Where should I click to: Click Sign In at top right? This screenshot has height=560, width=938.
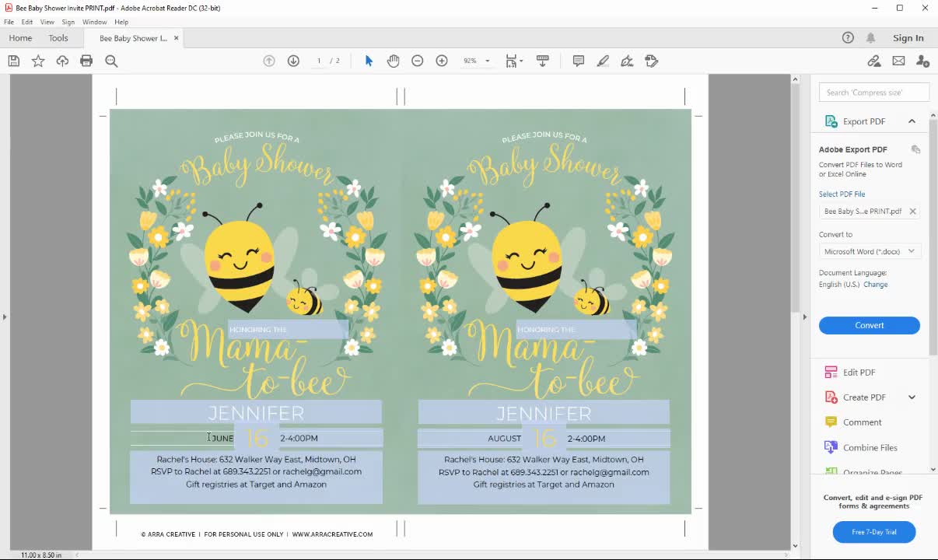pos(908,38)
